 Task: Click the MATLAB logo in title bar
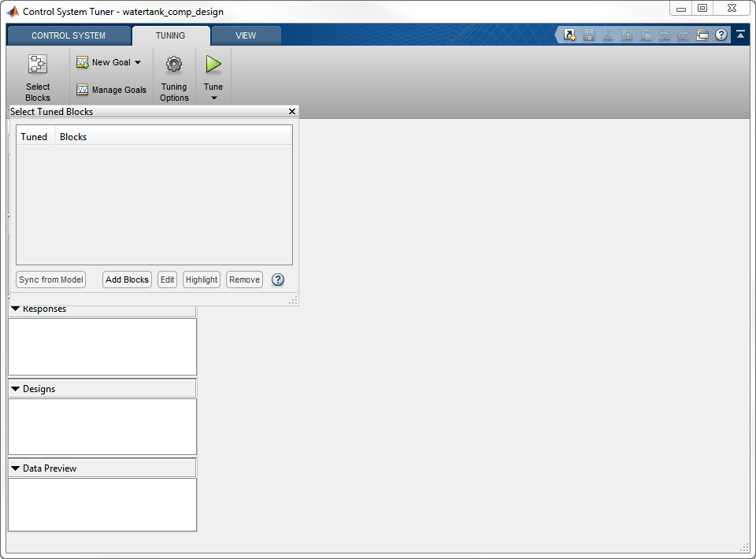(x=13, y=12)
